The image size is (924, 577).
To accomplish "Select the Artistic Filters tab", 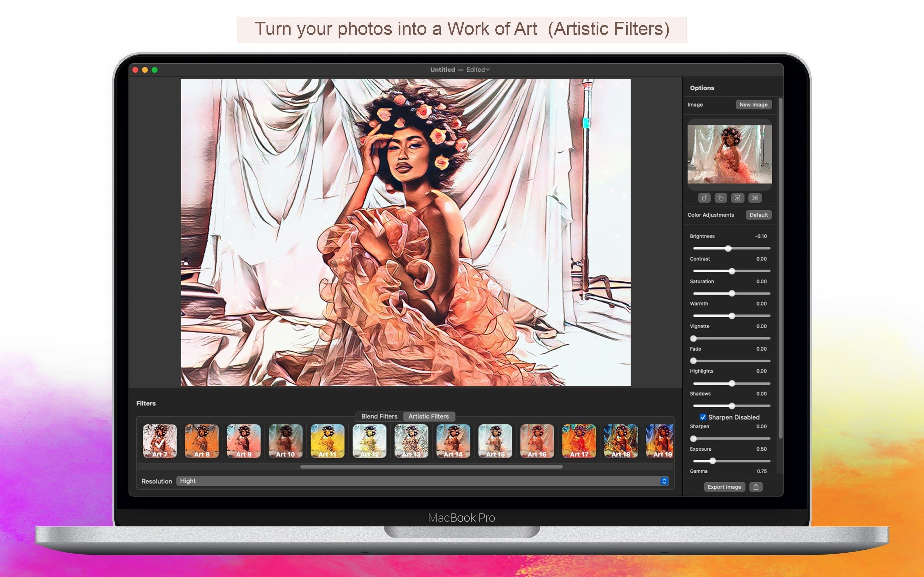I will 428,416.
